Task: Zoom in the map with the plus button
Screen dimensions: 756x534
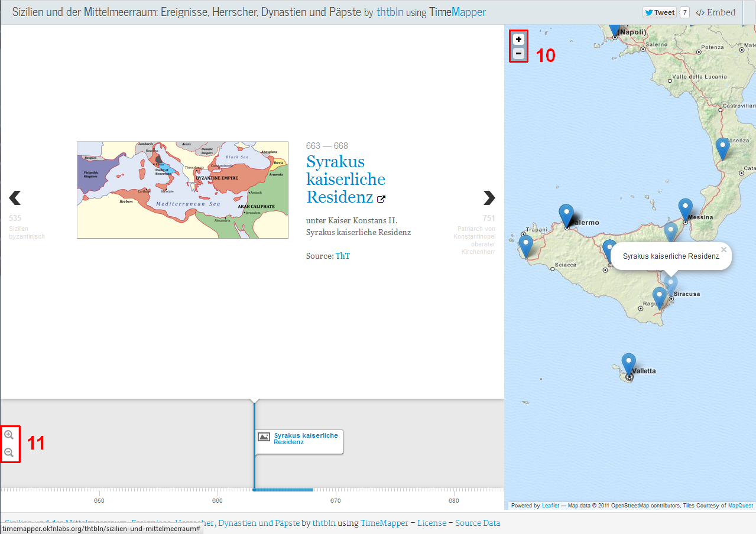Action: tap(518, 40)
